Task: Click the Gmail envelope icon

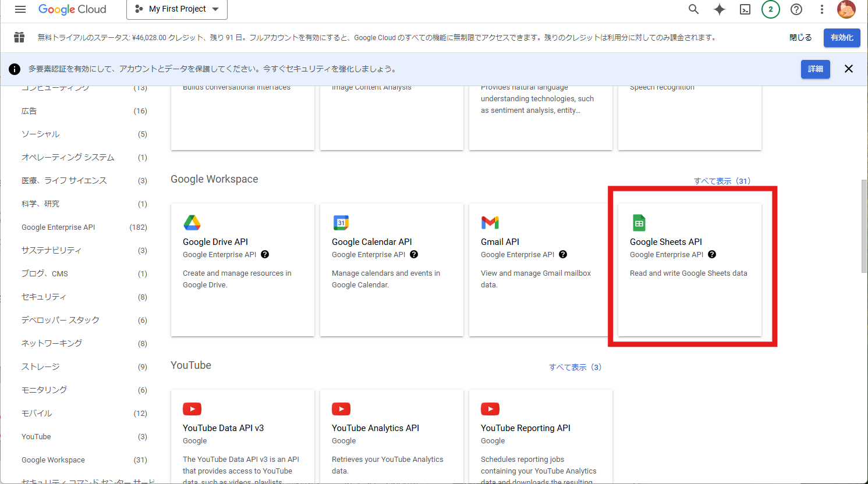Action: (490, 222)
